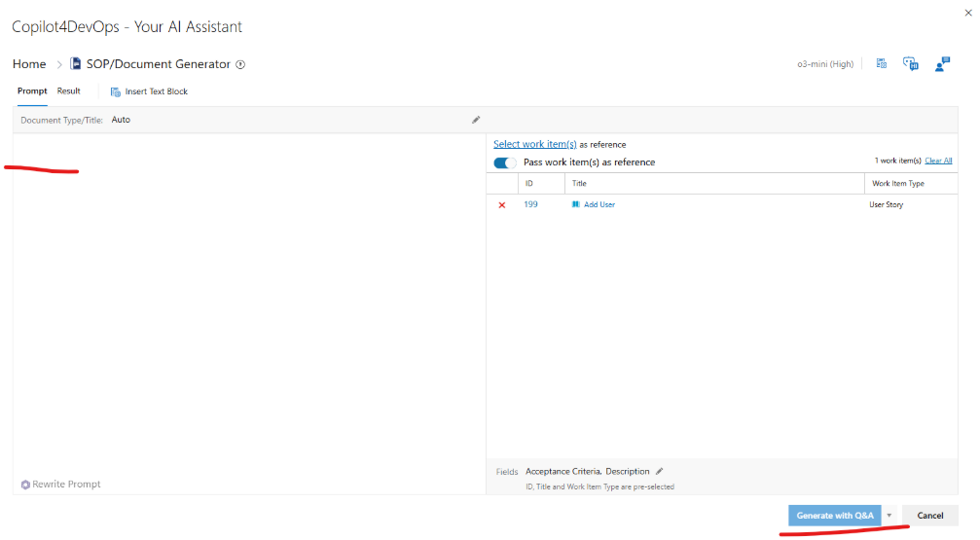Close the Copilot4DevOps dialog
Viewport: 980px width, 540px height.
pos(968,13)
